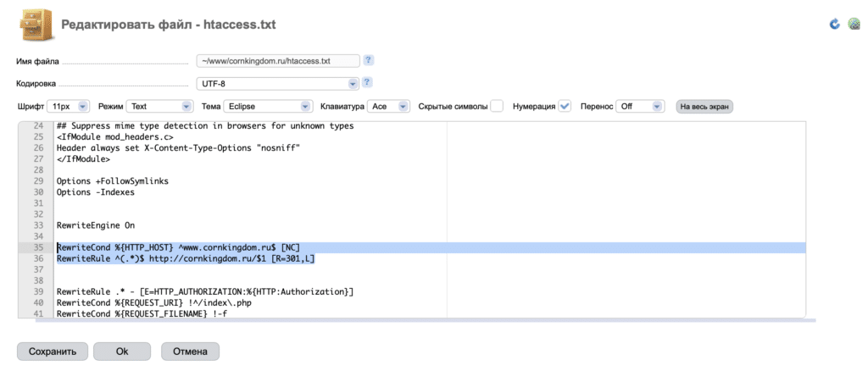Click the Отмена cancel button
This screenshot has width=868, height=382.
(x=190, y=351)
